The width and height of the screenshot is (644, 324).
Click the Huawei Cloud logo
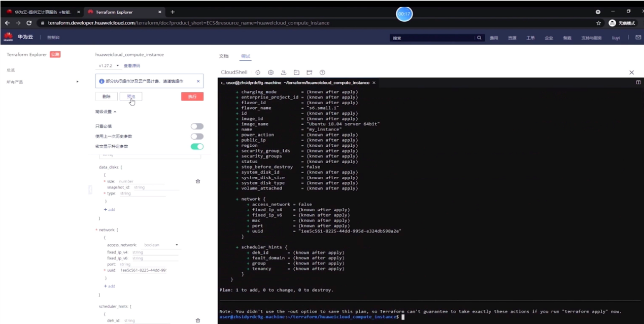pyautogui.click(x=8, y=37)
